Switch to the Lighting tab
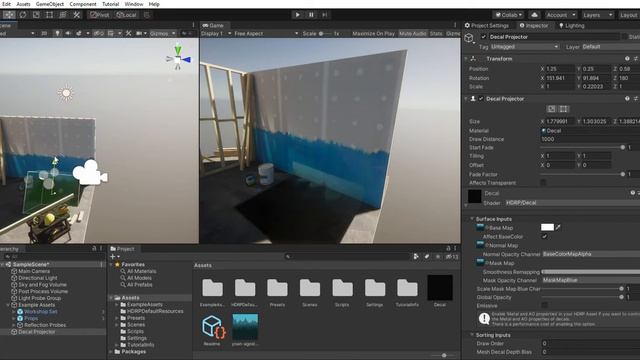 click(571, 25)
